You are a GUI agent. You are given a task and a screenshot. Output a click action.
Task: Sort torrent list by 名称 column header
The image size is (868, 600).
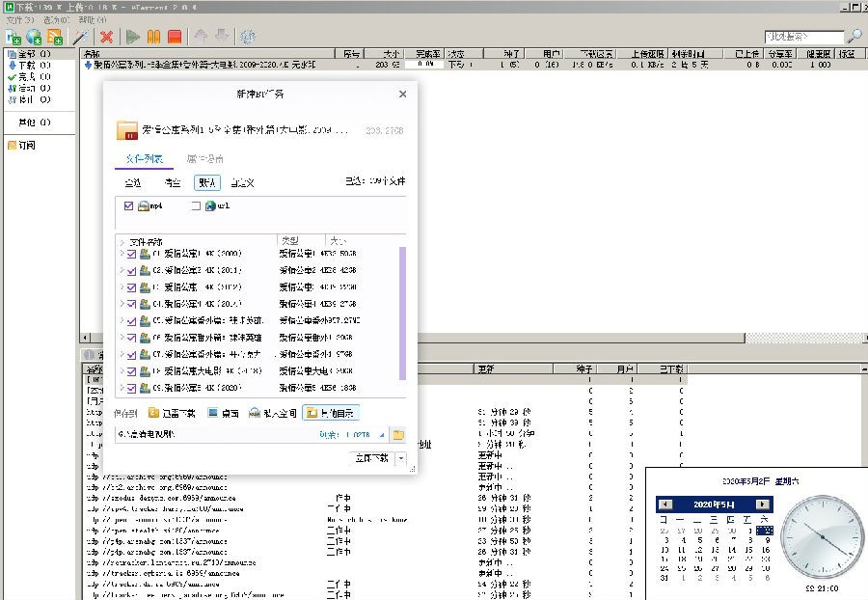(207, 54)
